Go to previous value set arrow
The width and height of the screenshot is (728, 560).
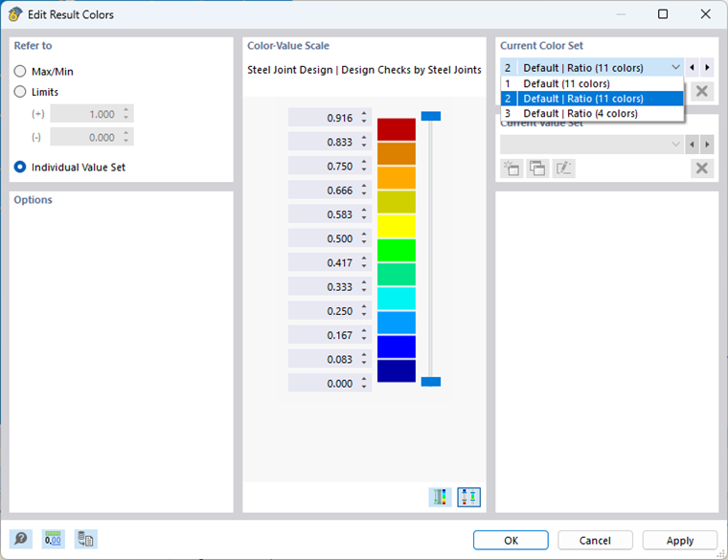click(x=692, y=145)
